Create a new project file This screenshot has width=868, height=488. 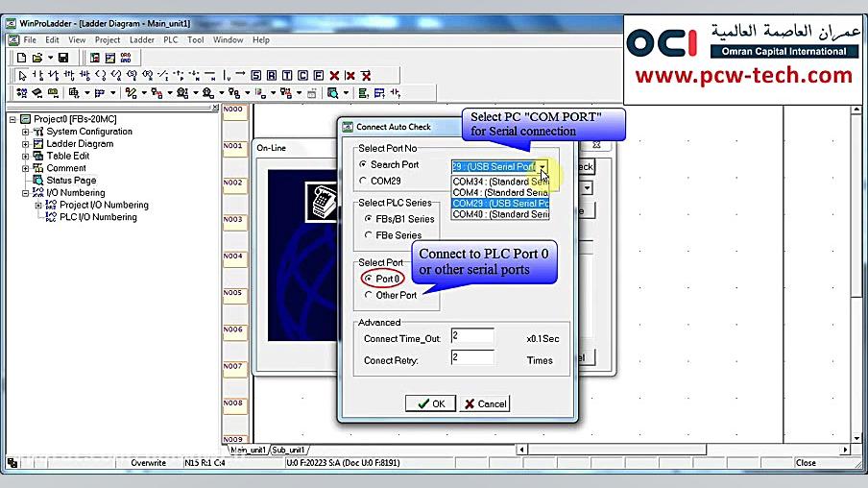click(x=21, y=58)
